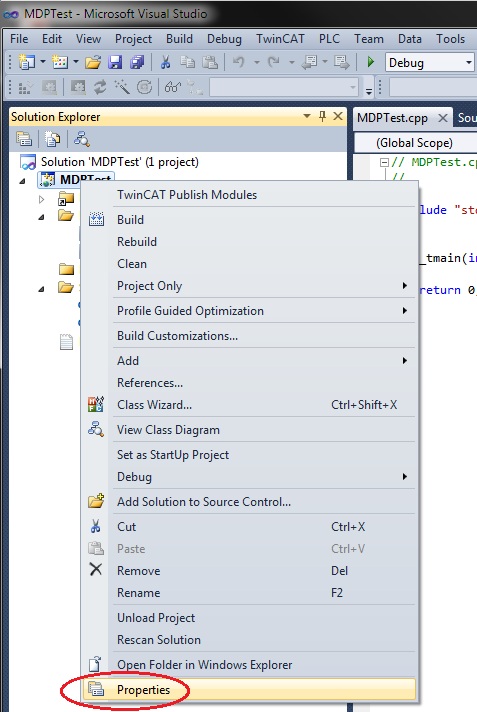Open the Debug submenu in context menu
The width and height of the screenshot is (477, 712).
pos(249,477)
